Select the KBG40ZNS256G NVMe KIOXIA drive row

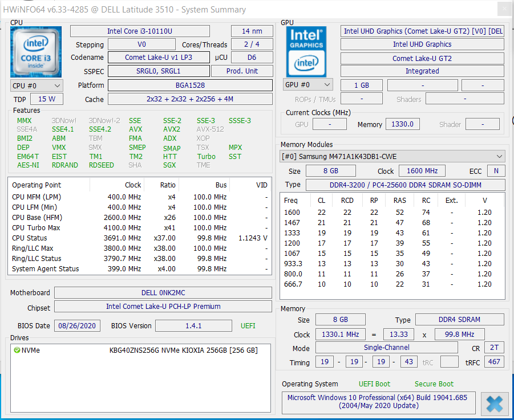point(141,350)
